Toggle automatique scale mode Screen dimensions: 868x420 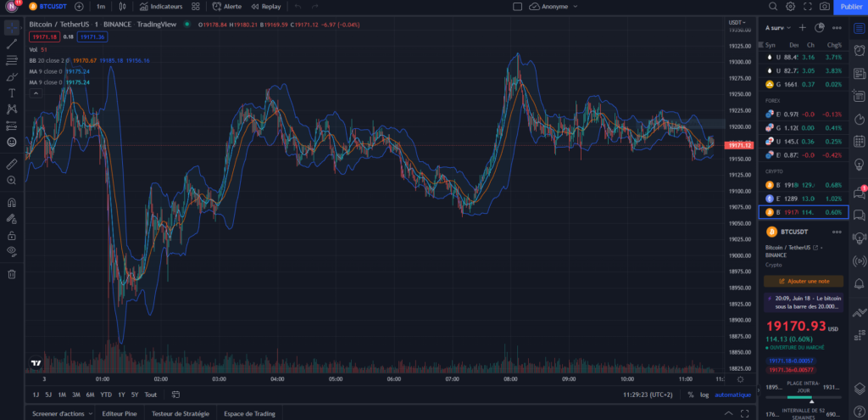[x=733, y=395]
